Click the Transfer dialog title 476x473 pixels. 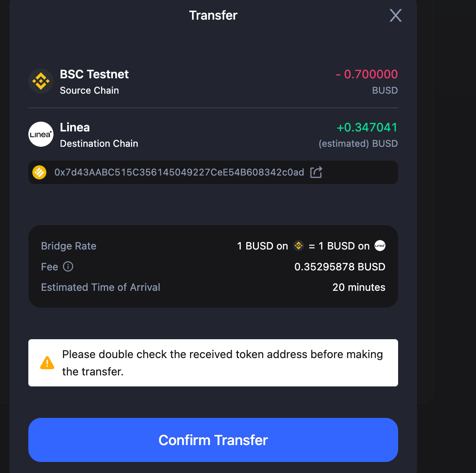(x=213, y=15)
